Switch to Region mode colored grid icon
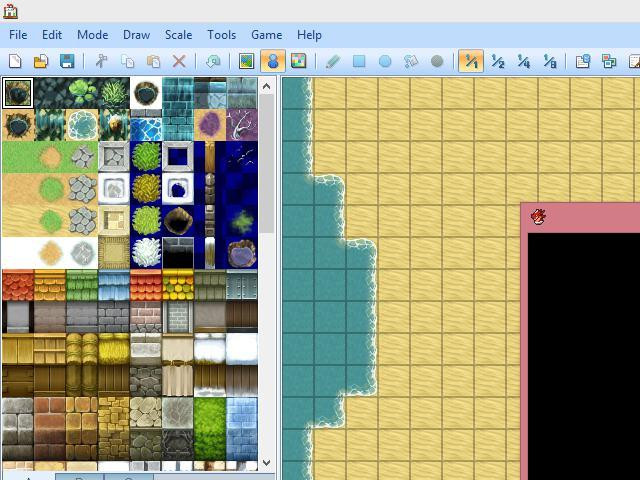The height and width of the screenshot is (480, 640). tap(299, 61)
